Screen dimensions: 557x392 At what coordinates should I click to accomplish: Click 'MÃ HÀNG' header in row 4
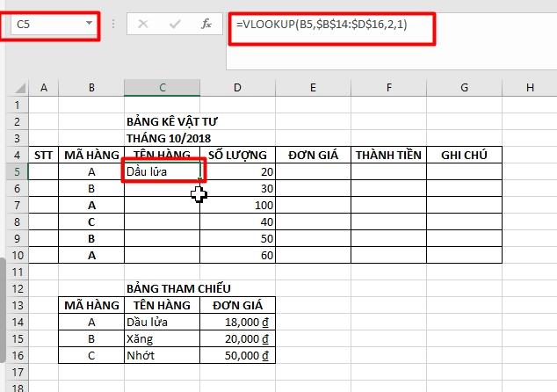point(91,156)
